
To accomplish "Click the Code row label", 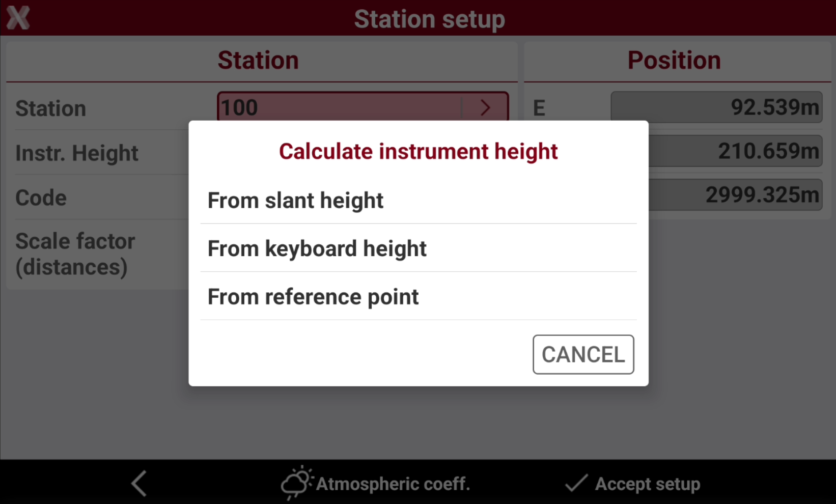I will (41, 198).
